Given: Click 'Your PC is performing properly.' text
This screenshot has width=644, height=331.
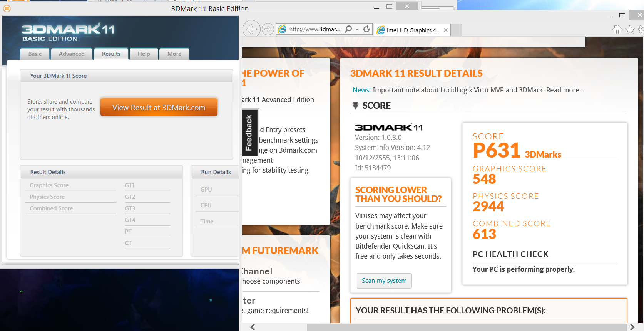Looking at the screenshot, I should click(x=524, y=269).
